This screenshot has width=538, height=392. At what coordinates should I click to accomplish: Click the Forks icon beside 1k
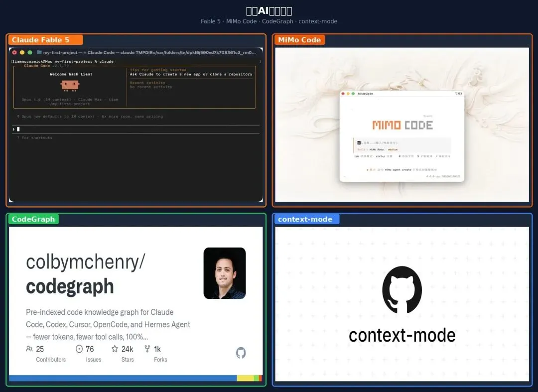coord(147,349)
